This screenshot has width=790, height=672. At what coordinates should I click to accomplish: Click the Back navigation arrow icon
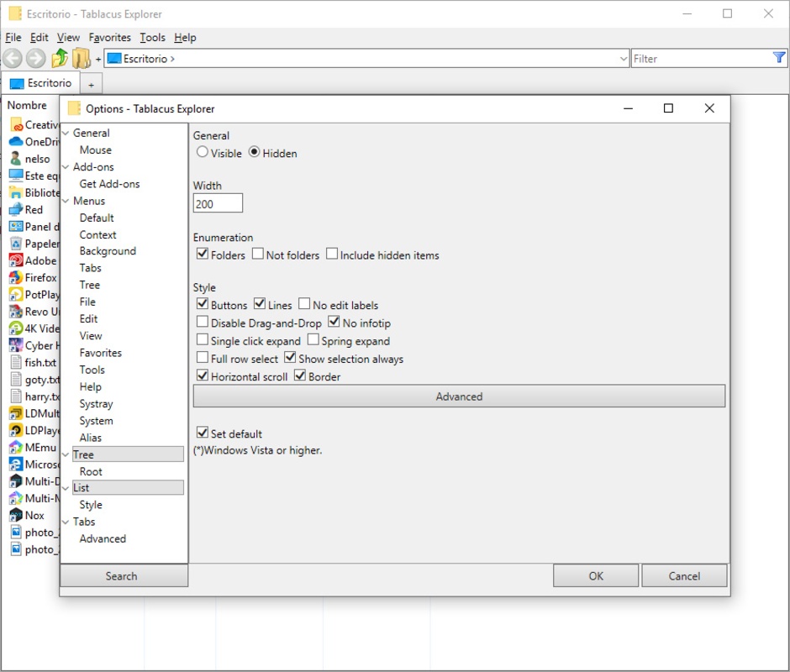click(x=13, y=58)
